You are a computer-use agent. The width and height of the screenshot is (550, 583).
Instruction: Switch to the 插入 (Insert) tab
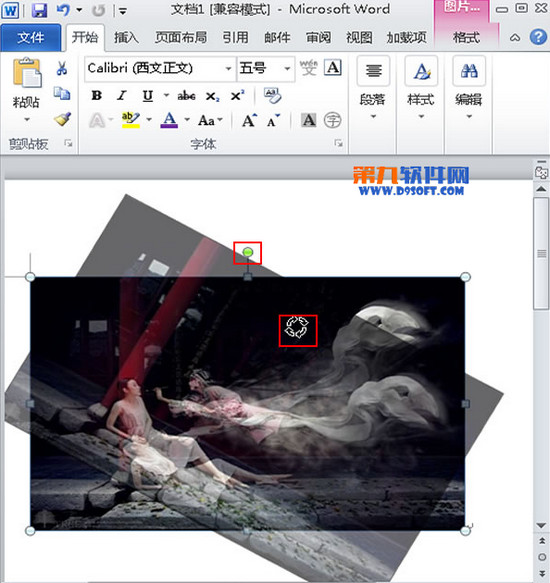[x=126, y=38]
